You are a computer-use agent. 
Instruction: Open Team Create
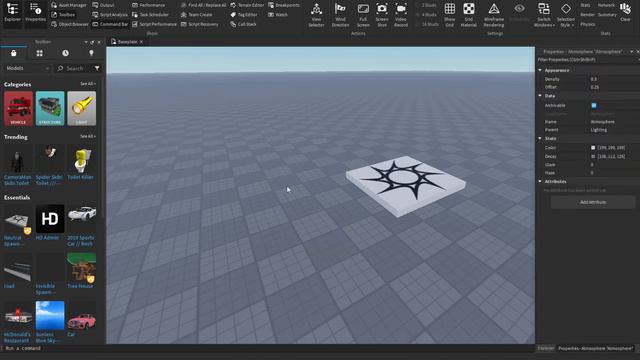[196, 15]
